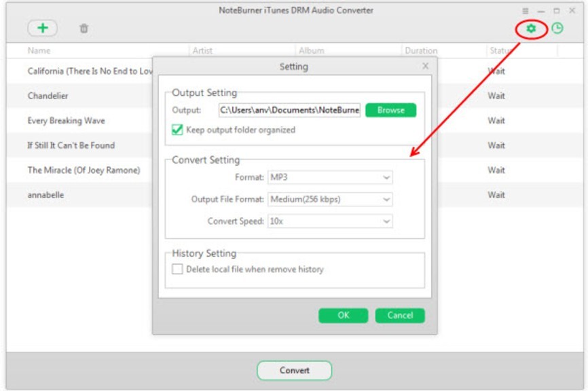Click the Wait status of annabelle
This screenshot has height=391, width=588.
[496, 195]
